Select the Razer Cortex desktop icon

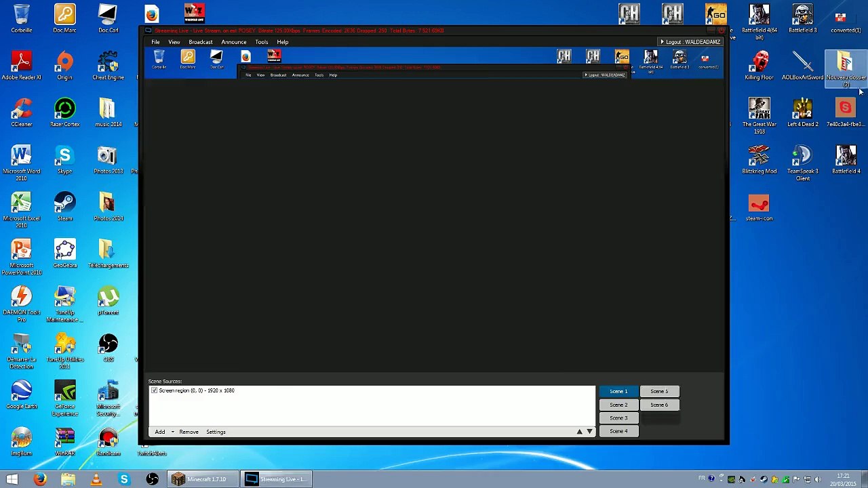(x=65, y=112)
